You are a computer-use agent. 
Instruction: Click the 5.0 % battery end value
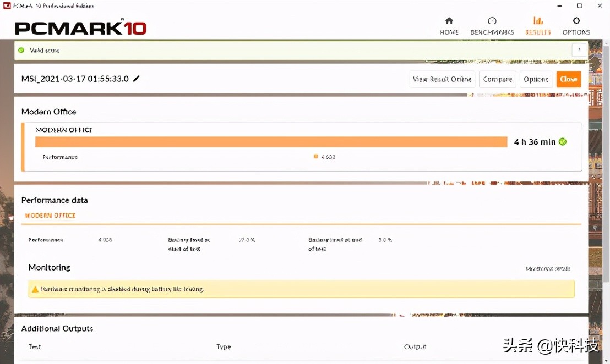(x=385, y=240)
